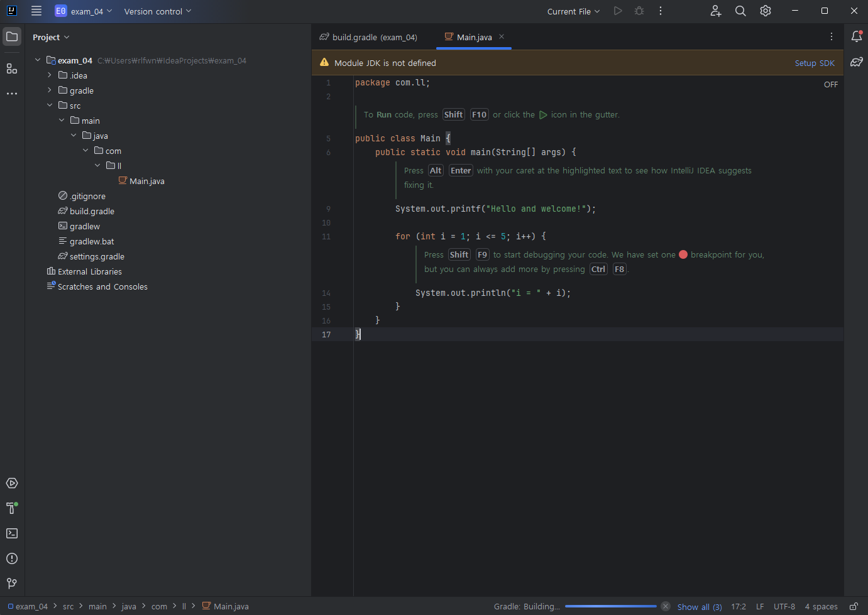
Task: Collapse the src folder in Project tree
Action: [50, 105]
